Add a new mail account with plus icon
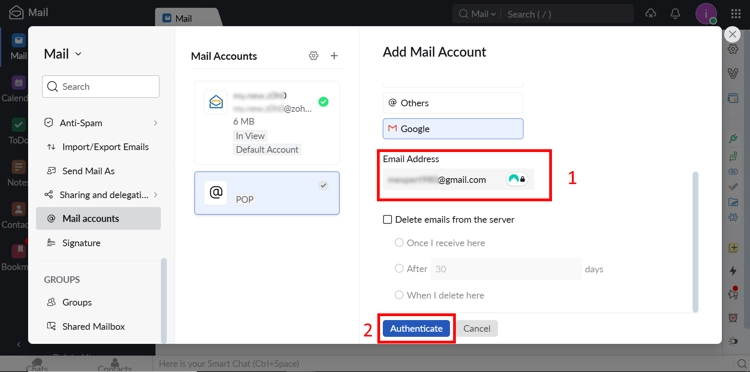Image resolution: width=750 pixels, height=372 pixels. point(334,56)
